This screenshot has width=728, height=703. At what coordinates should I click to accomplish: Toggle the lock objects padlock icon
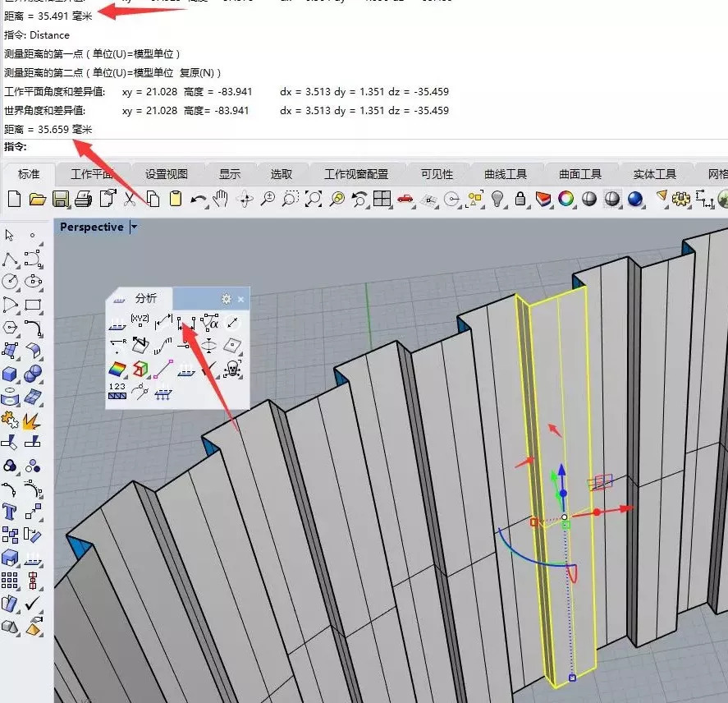tap(520, 199)
